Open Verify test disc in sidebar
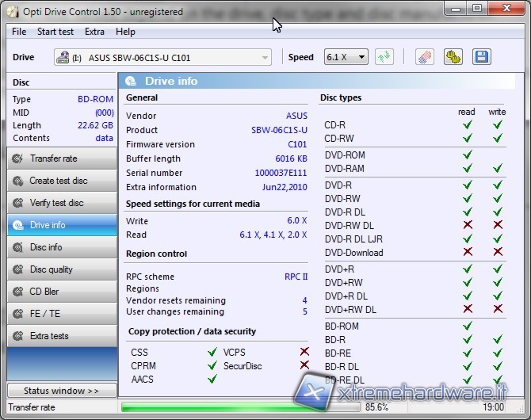531x420 pixels. (x=61, y=203)
